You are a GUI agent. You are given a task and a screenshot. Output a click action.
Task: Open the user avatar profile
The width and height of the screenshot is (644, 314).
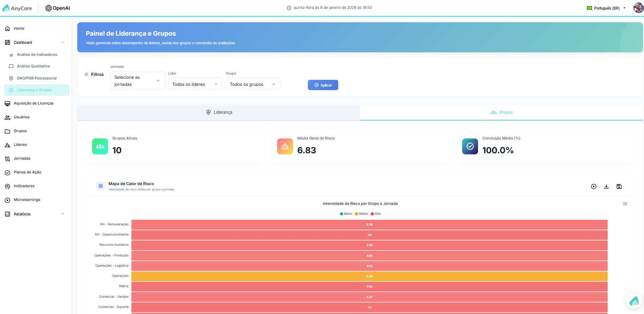(638, 8)
